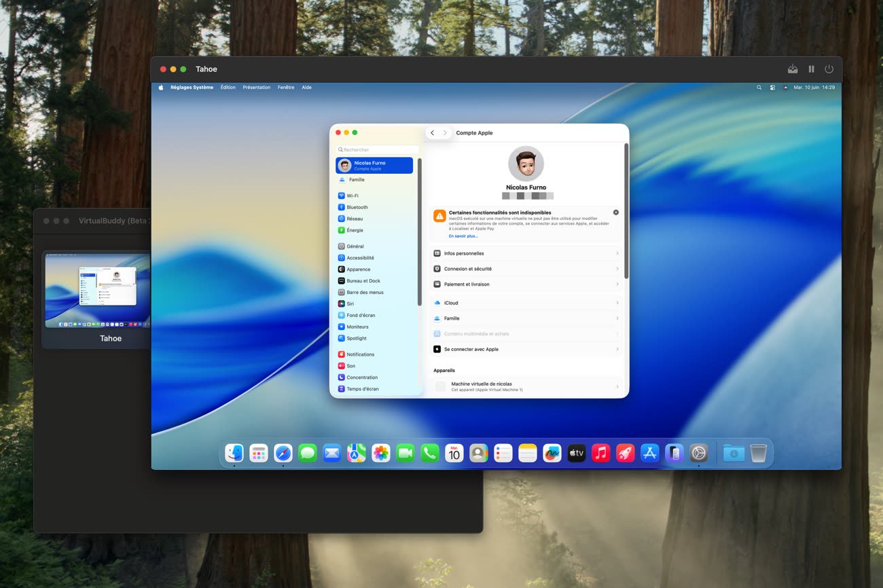Open the Fenêtre menu
Viewport: 883px width, 588px height.
click(286, 88)
